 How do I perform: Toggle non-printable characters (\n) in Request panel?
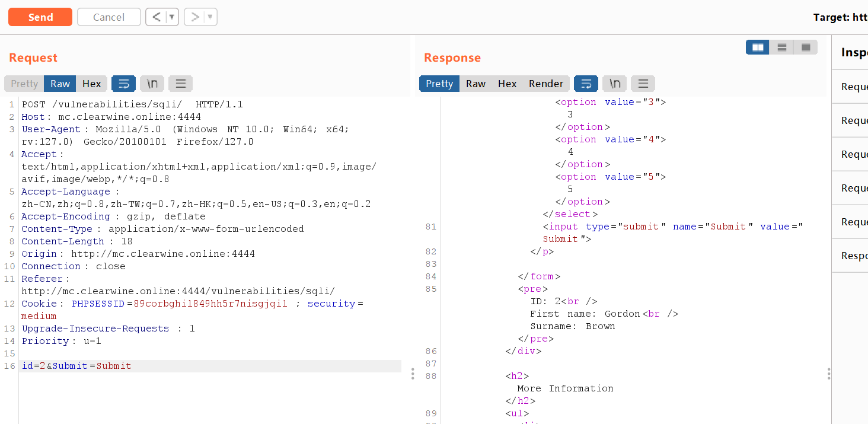(x=152, y=84)
